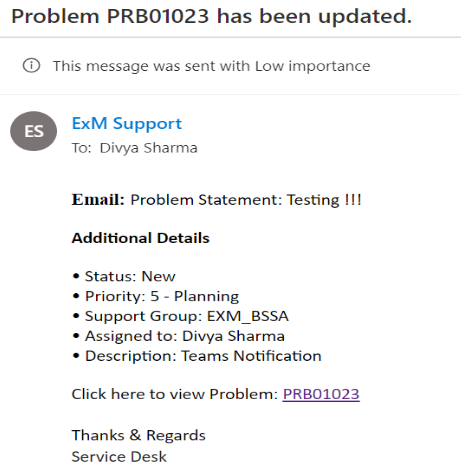Click the Additional Details heading
This screenshot has width=461, height=467.
click(141, 238)
